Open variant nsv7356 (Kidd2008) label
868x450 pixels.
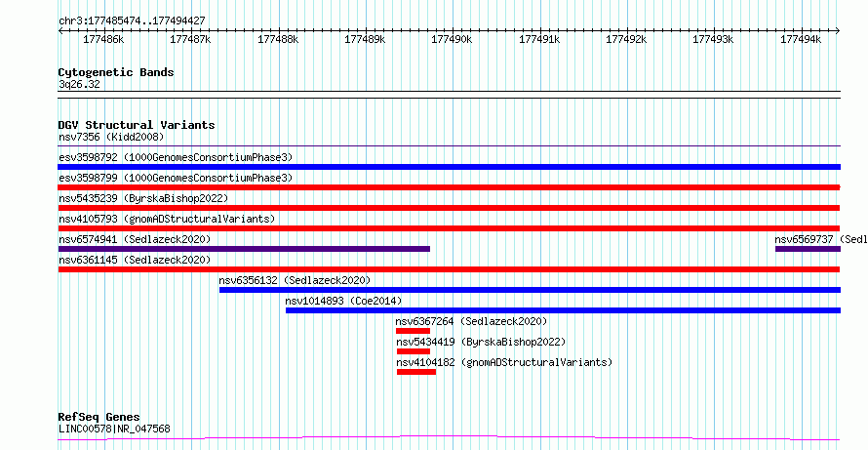coord(111,137)
